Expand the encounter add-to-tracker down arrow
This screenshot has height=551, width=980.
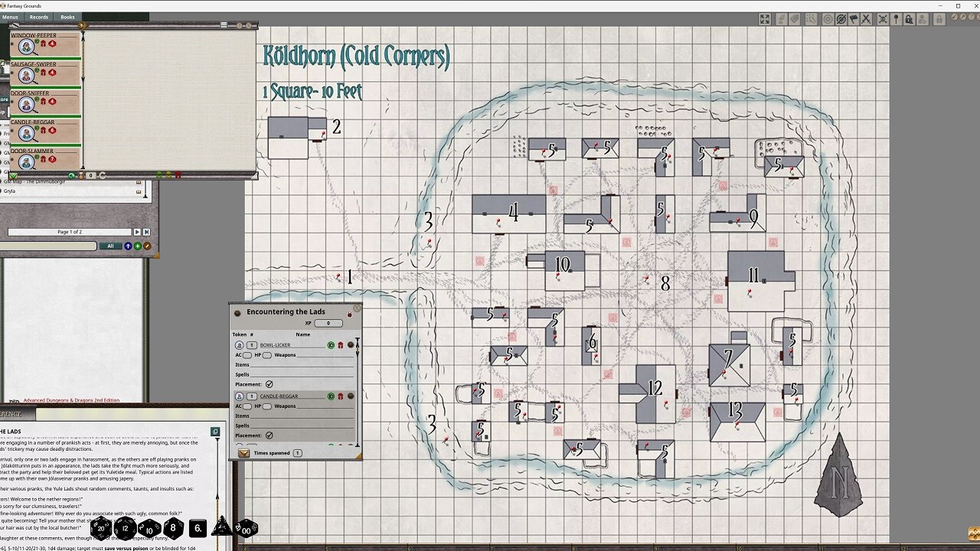(244, 453)
